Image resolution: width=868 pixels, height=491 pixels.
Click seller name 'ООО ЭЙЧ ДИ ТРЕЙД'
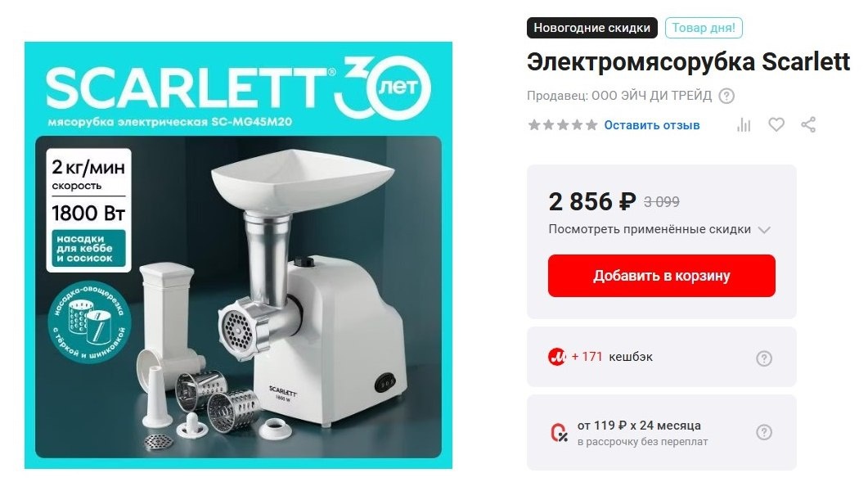(651, 96)
